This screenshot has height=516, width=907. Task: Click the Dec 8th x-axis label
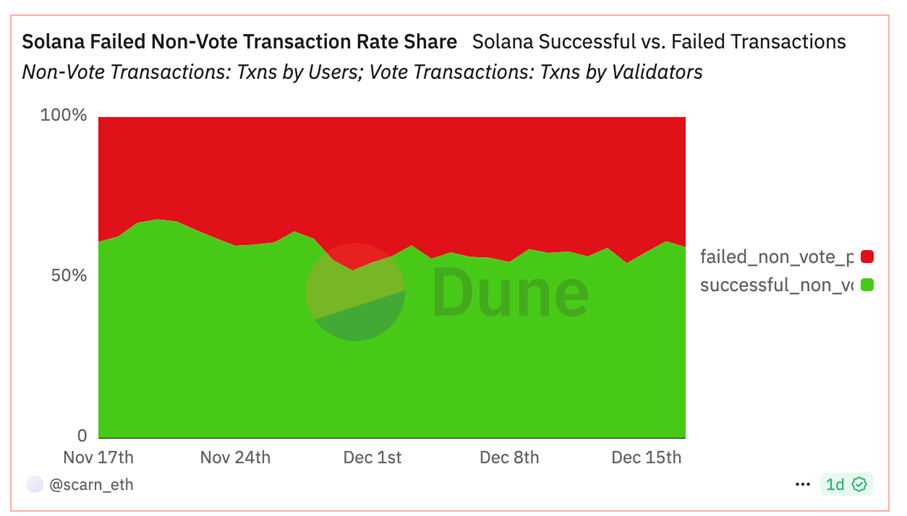click(509, 457)
